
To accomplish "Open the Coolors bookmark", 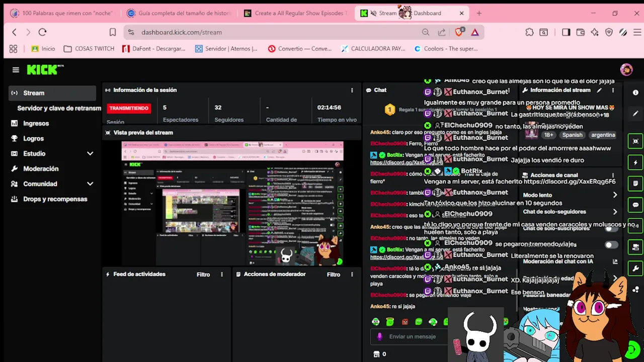I will click(x=445, y=49).
